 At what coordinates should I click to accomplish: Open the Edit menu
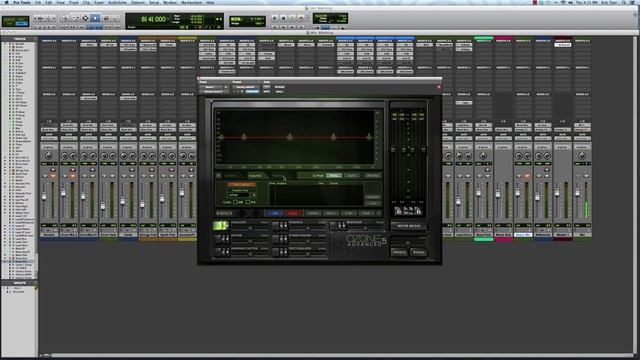(x=49, y=2)
